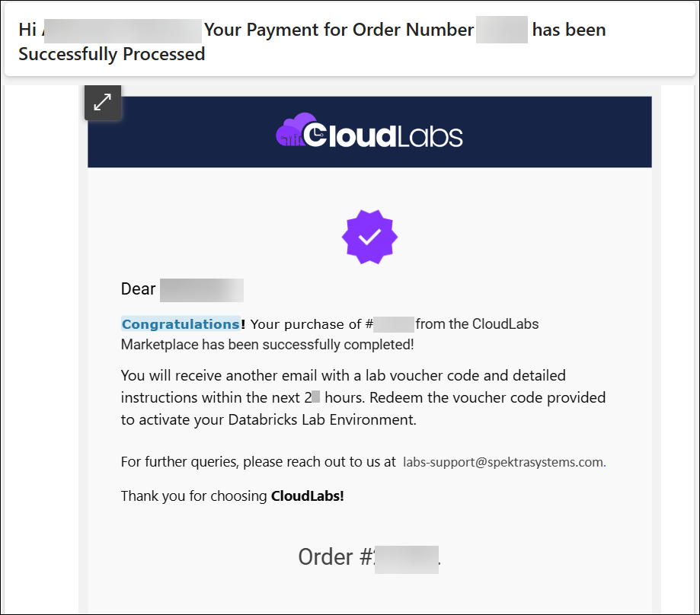Click the email subject line heading
The height and width of the screenshot is (615, 700).
tap(312, 41)
